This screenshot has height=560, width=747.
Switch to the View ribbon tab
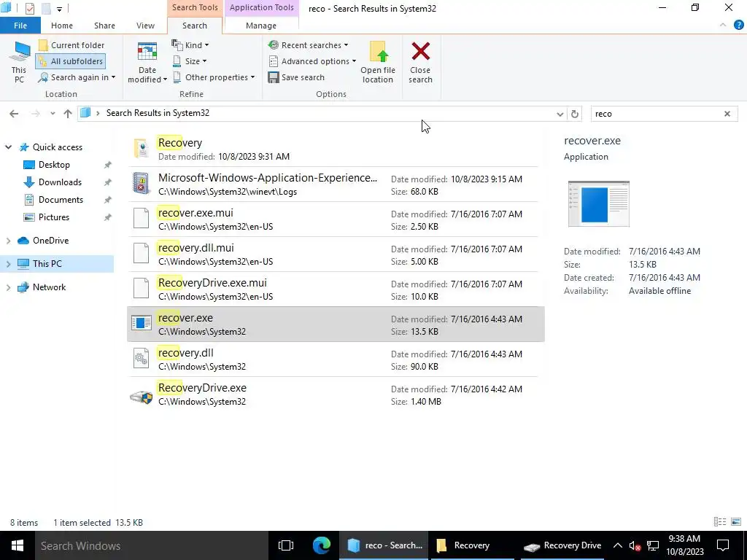145,26
